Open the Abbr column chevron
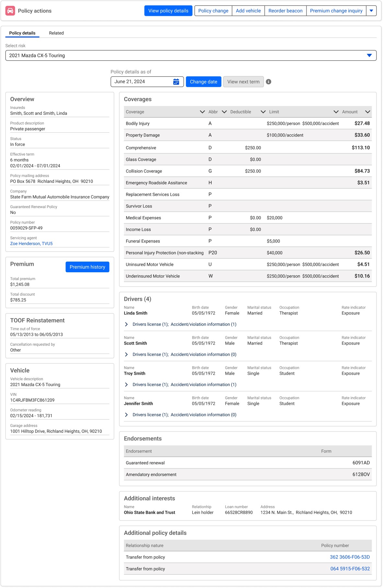Screen dimensions: 383x588 (224, 112)
